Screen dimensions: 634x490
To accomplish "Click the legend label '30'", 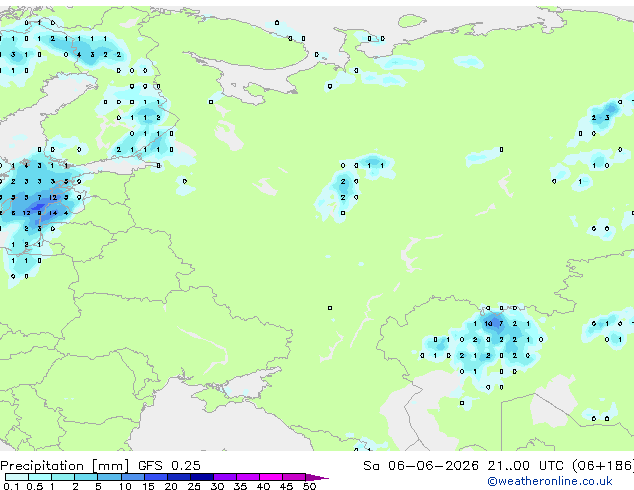I will click(x=217, y=486).
